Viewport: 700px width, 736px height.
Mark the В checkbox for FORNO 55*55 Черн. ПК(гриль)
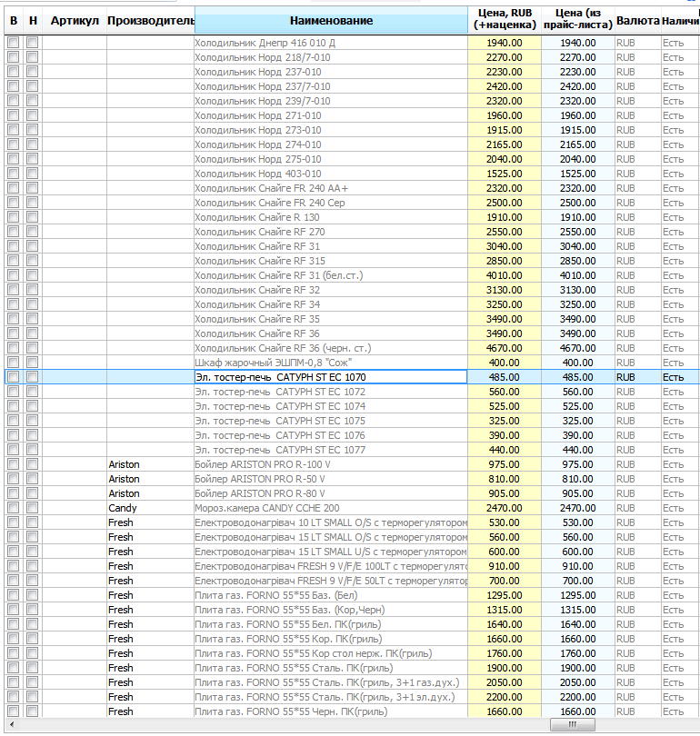point(13,712)
